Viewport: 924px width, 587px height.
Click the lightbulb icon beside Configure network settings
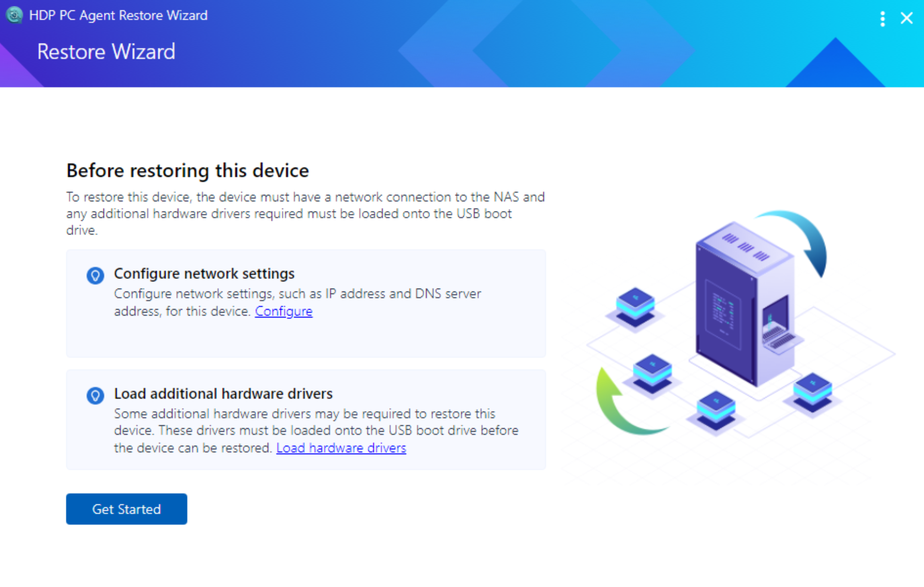coord(95,275)
